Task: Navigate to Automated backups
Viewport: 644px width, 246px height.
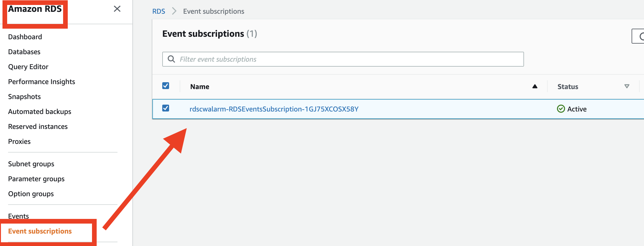Action: pos(40,111)
